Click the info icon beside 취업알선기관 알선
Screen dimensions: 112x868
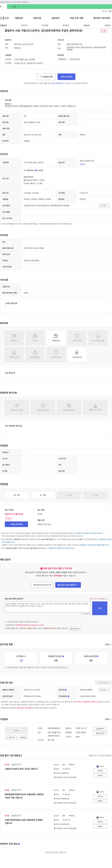coord(63,656)
